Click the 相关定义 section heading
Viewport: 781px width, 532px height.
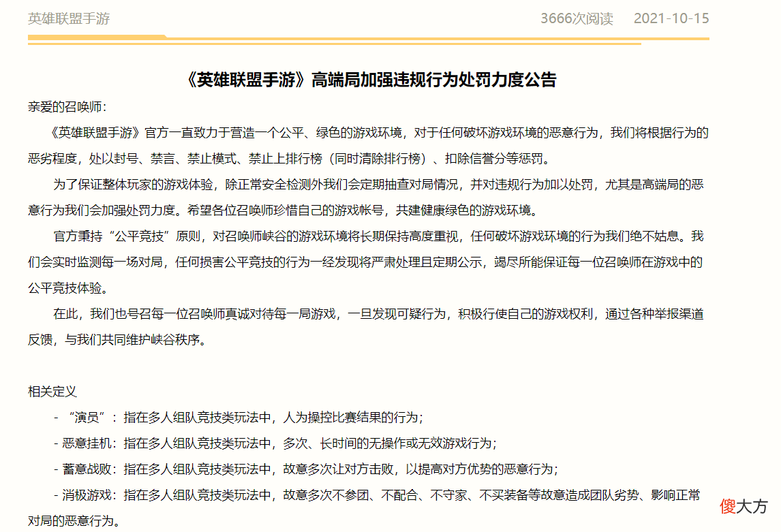click(x=52, y=392)
